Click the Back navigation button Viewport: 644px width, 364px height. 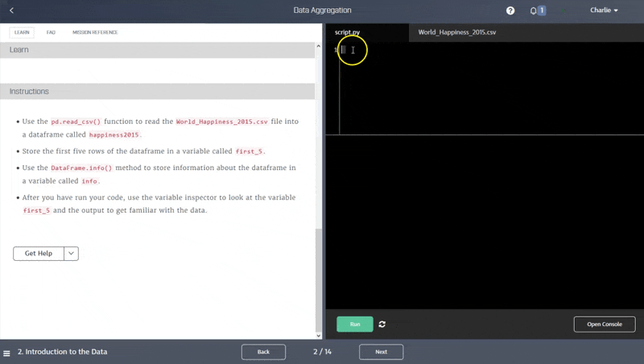[263, 352]
